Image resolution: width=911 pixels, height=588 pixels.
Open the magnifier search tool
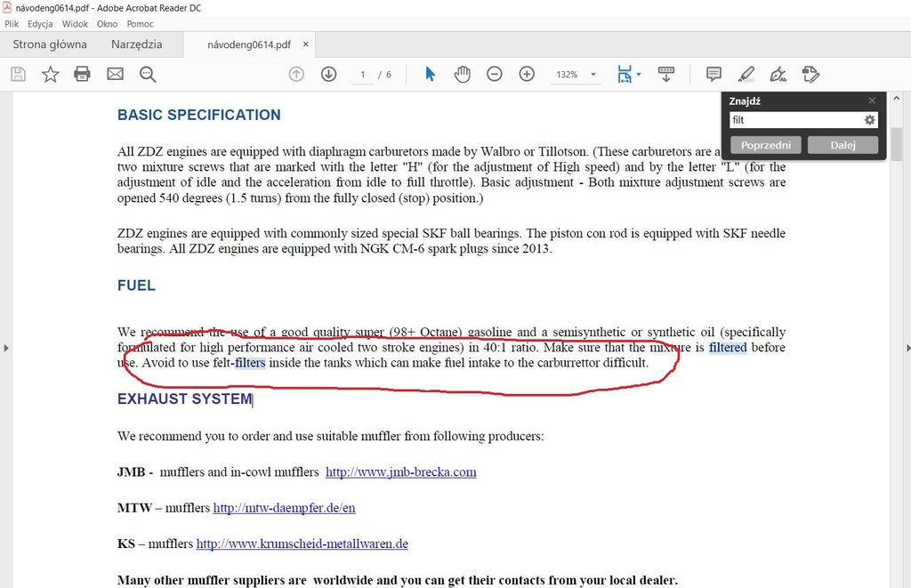point(148,74)
